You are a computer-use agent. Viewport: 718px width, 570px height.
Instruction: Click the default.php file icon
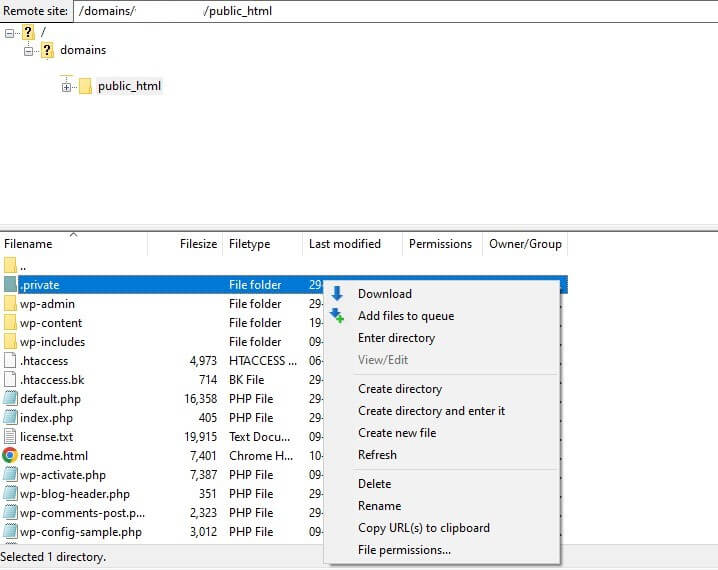click(10, 399)
